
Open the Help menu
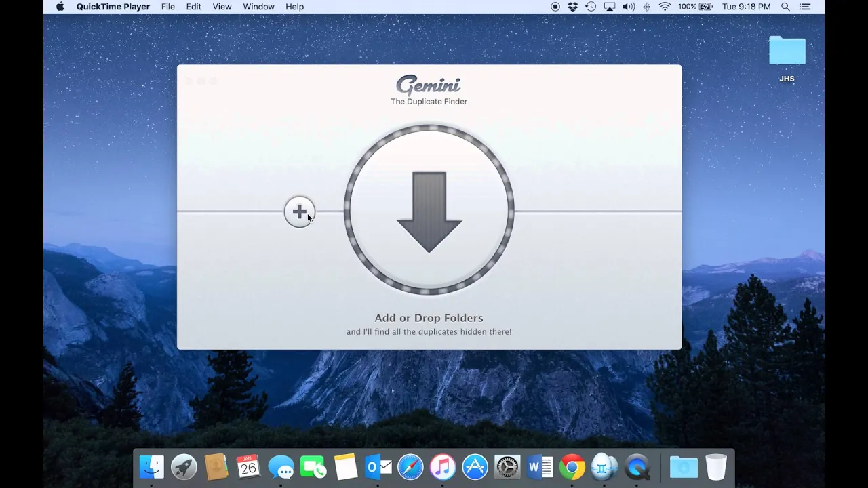click(294, 7)
